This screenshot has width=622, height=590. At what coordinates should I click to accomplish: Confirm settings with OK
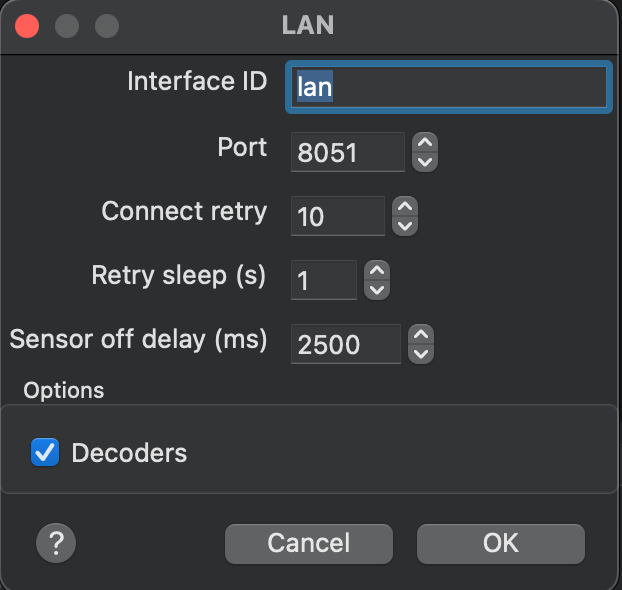point(501,544)
